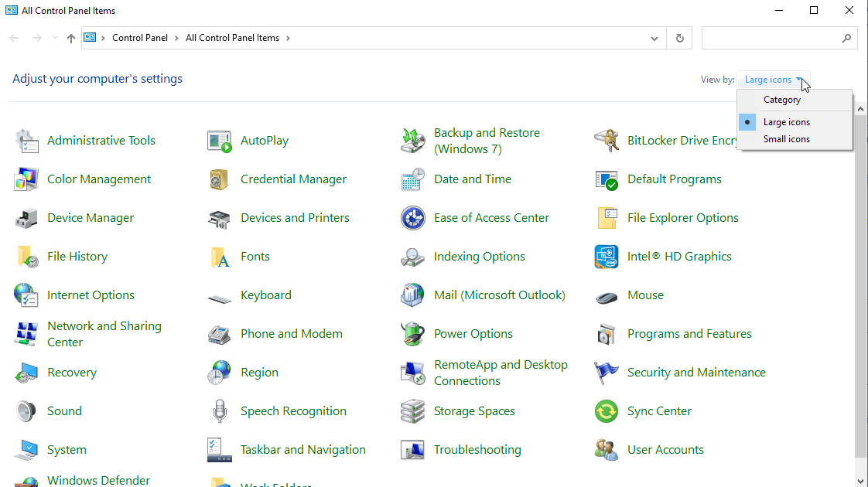Open Storage Spaces
Viewport: 868px width, 487px height.
pos(474,410)
